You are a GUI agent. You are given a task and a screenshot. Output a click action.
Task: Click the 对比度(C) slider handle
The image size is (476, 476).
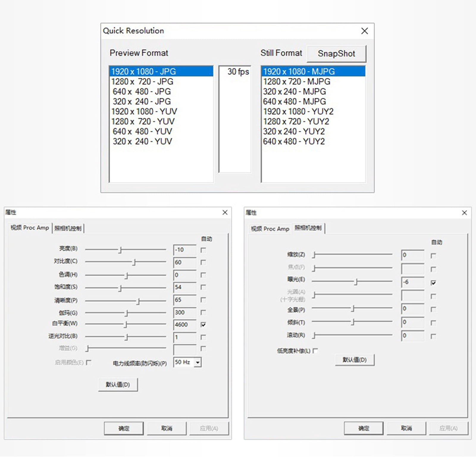134,262
